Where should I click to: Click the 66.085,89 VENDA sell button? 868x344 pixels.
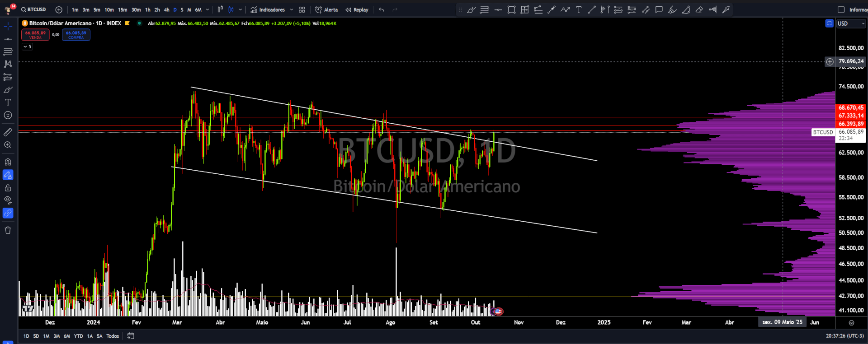click(35, 35)
